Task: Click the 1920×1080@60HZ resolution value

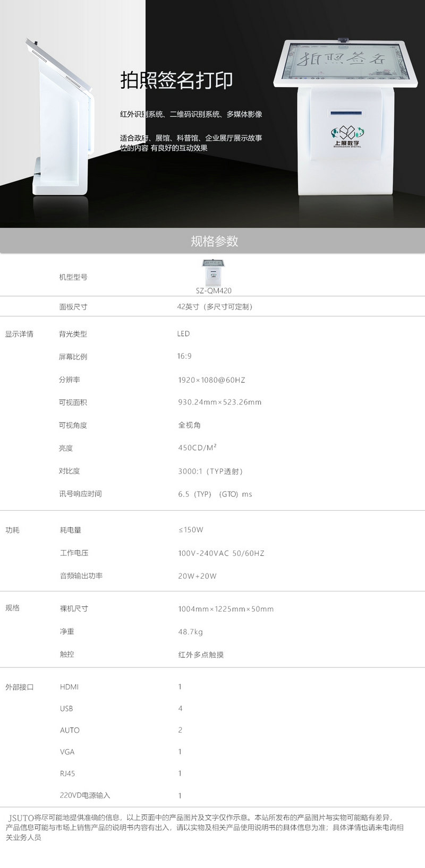Action: click(x=211, y=380)
